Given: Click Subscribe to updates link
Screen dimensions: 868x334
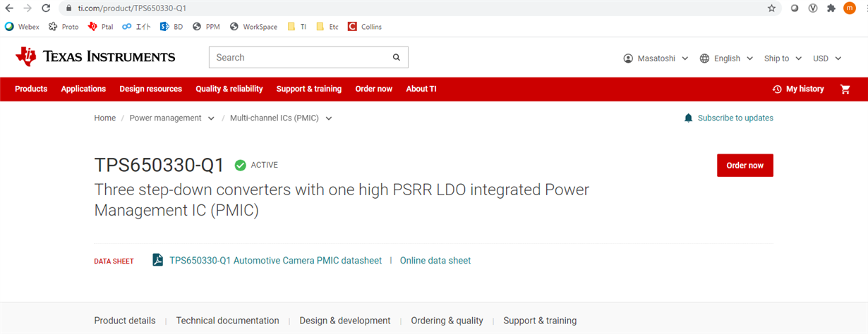Looking at the screenshot, I should [x=735, y=118].
